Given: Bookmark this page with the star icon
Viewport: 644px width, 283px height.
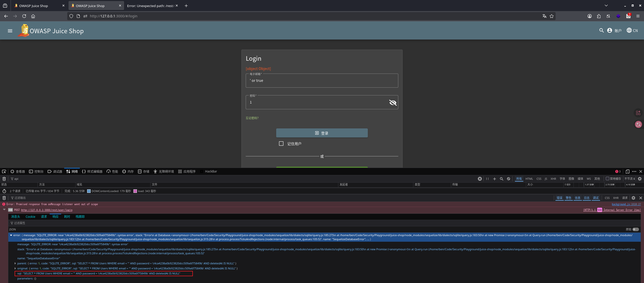Looking at the screenshot, I should (x=552, y=16).
